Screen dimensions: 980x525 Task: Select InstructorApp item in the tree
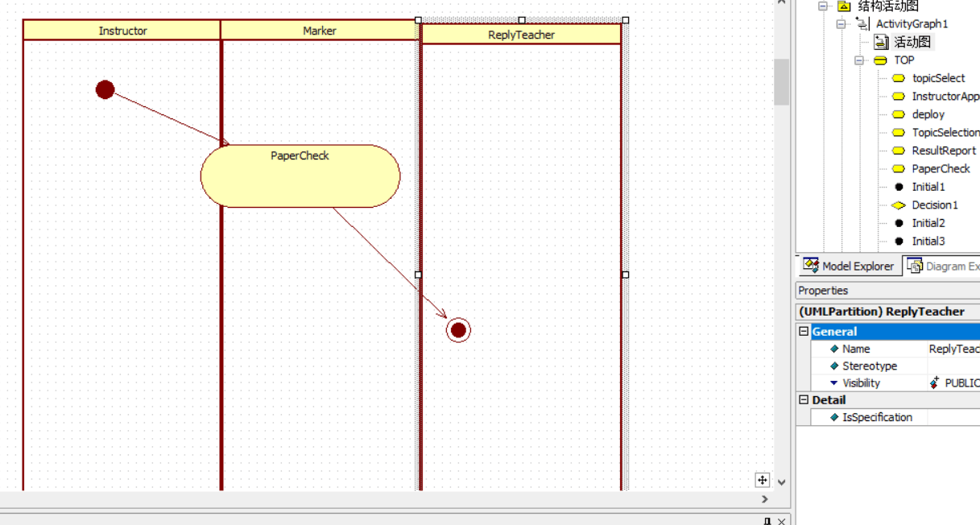tap(945, 97)
